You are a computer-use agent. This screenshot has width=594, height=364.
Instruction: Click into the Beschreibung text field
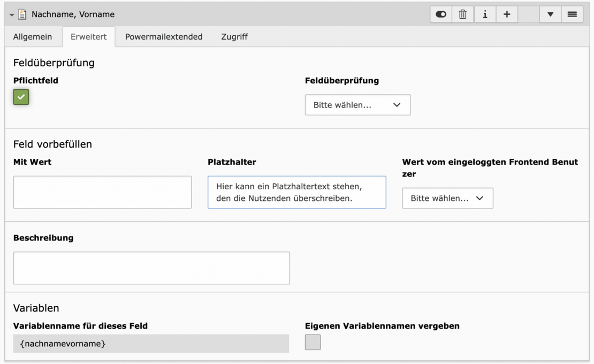tap(151, 268)
